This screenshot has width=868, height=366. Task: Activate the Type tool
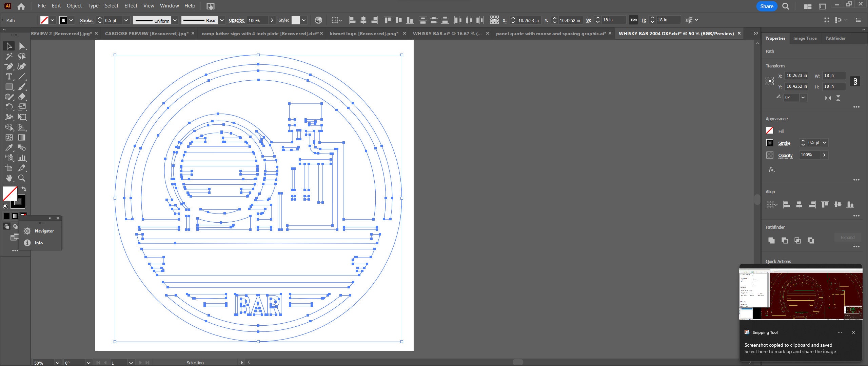9,77
